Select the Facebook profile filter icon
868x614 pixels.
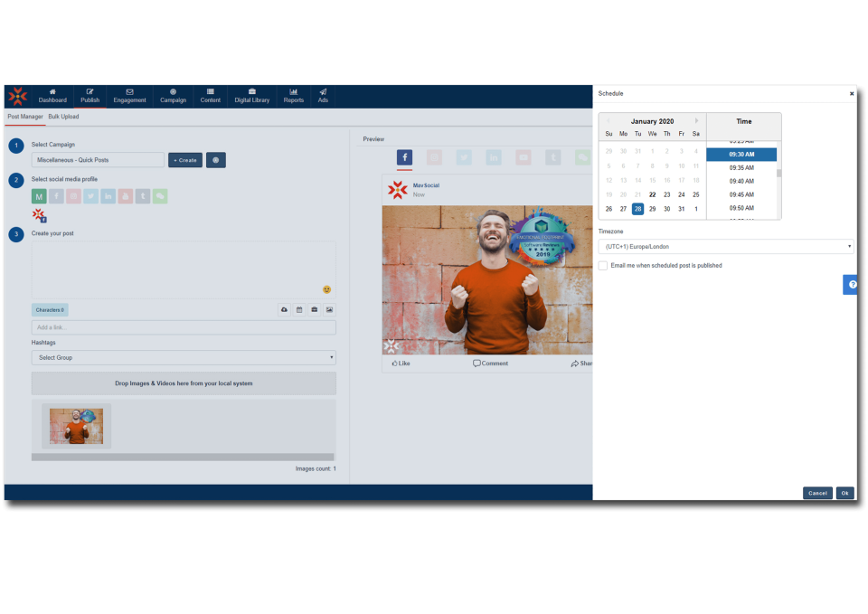56,196
